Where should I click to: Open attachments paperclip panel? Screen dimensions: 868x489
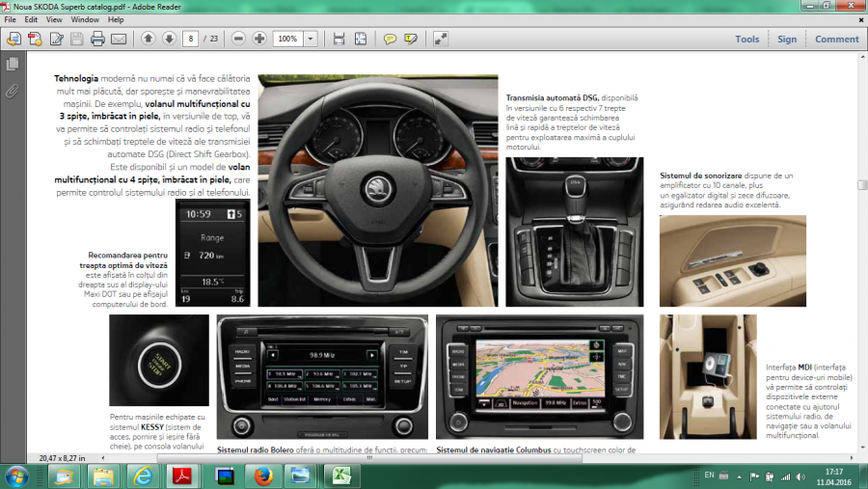[x=13, y=92]
